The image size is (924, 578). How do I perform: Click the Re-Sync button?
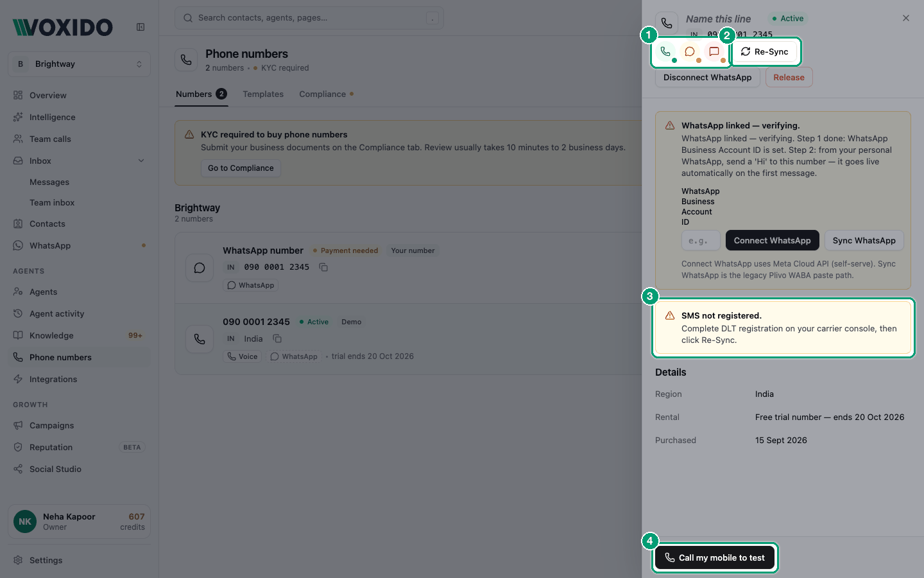(765, 51)
